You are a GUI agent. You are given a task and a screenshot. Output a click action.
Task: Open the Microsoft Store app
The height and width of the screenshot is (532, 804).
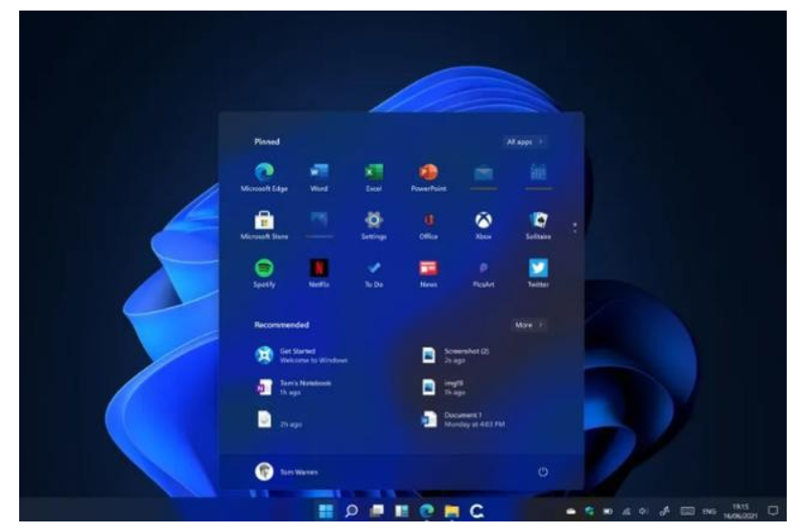[264, 225]
